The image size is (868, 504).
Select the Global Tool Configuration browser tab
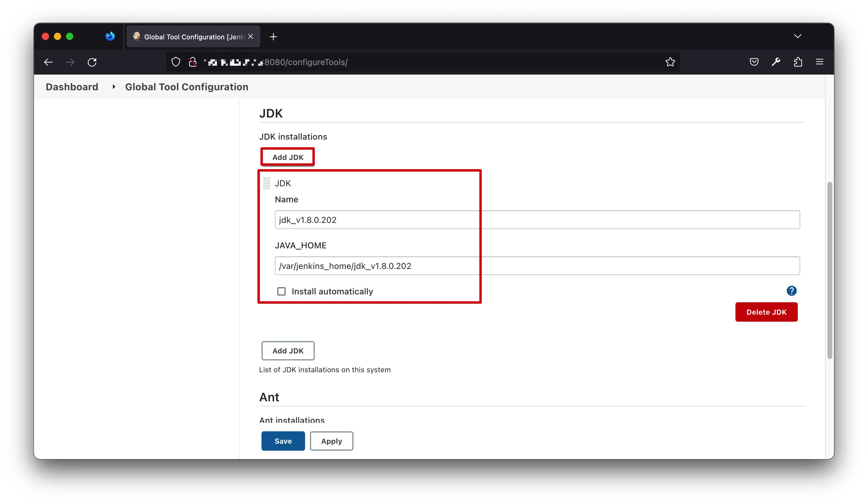pos(193,37)
